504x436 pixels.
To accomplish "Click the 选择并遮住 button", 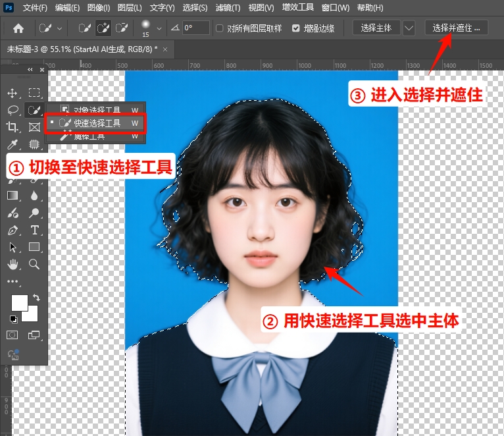I will 456,28.
